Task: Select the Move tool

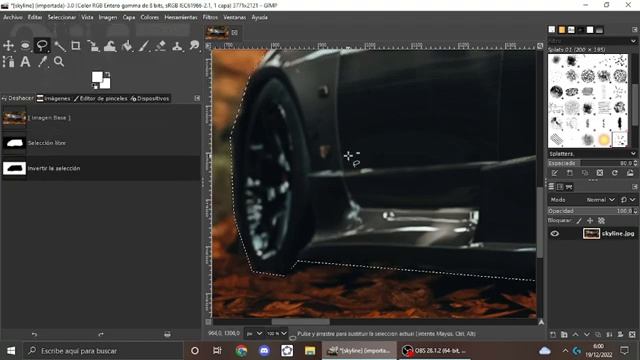Action: [x=9, y=46]
